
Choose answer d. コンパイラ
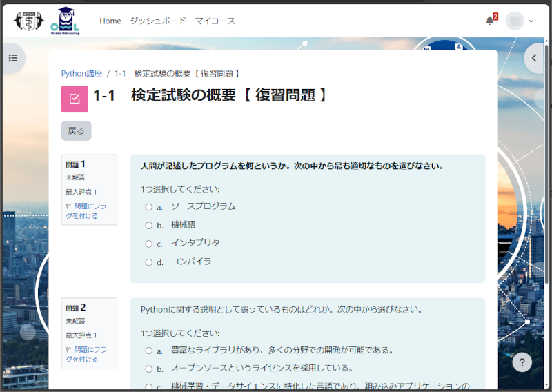pos(148,262)
